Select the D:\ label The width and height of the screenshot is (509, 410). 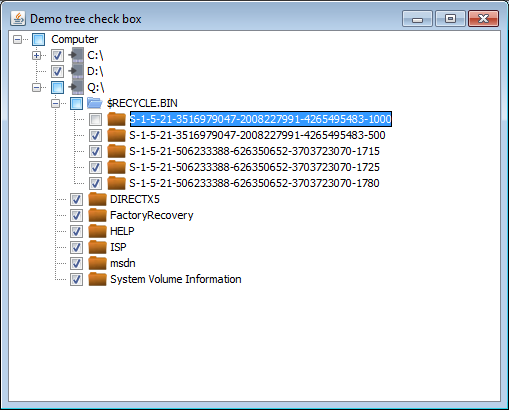click(x=95, y=71)
